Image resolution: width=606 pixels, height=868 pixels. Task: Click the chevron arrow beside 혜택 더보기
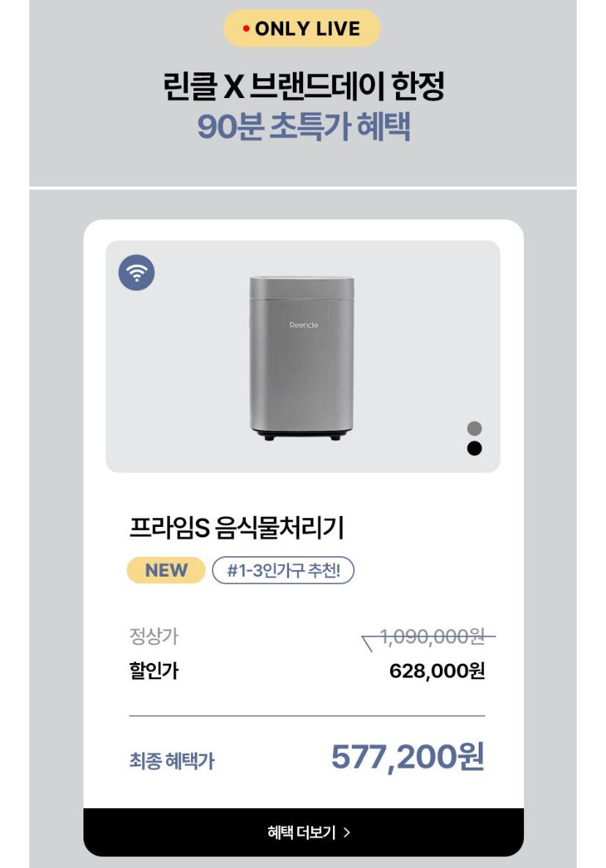pos(347,833)
